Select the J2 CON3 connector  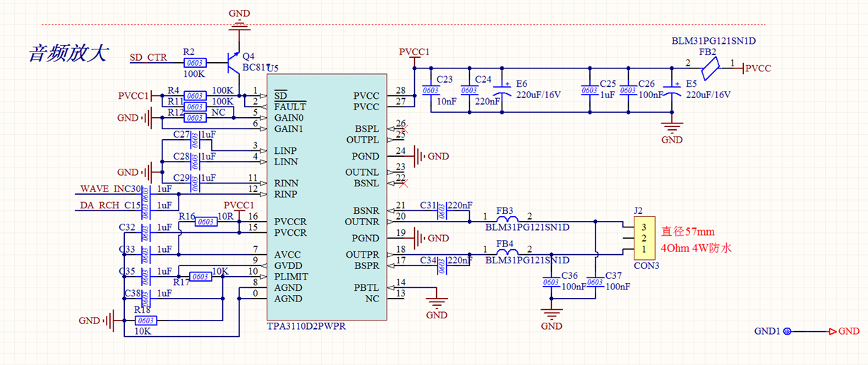pyautogui.click(x=644, y=238)
